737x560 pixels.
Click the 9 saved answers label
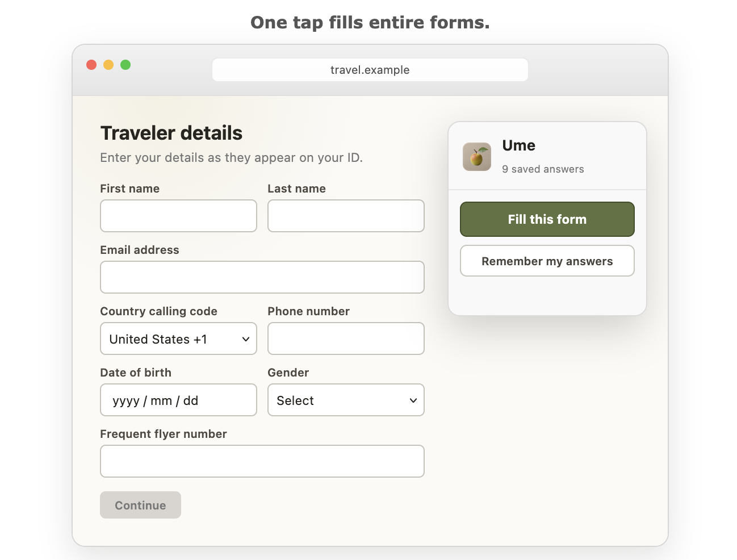pyautogui.click(x=543, y=169)
